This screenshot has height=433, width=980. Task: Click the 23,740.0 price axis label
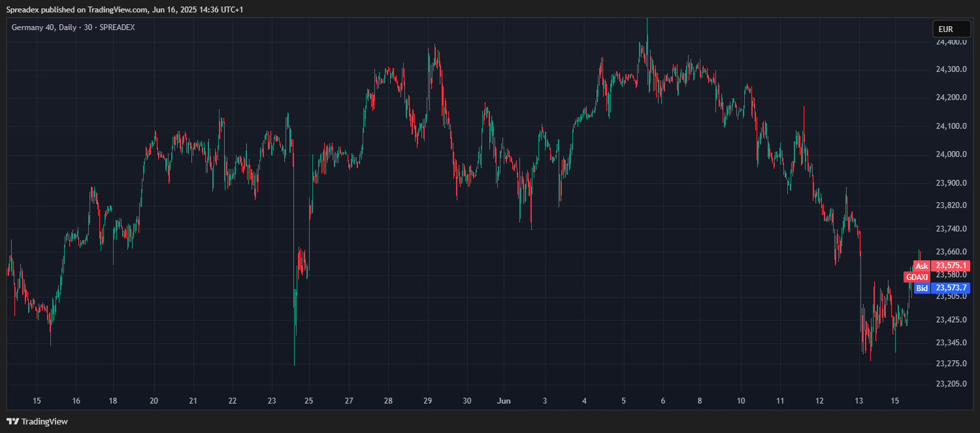(x=951, y=228)
